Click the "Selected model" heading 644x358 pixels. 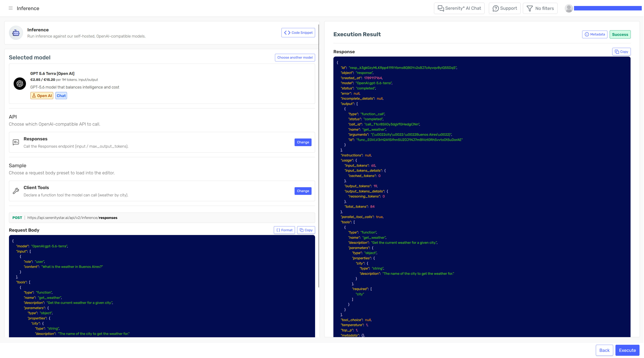29,57
